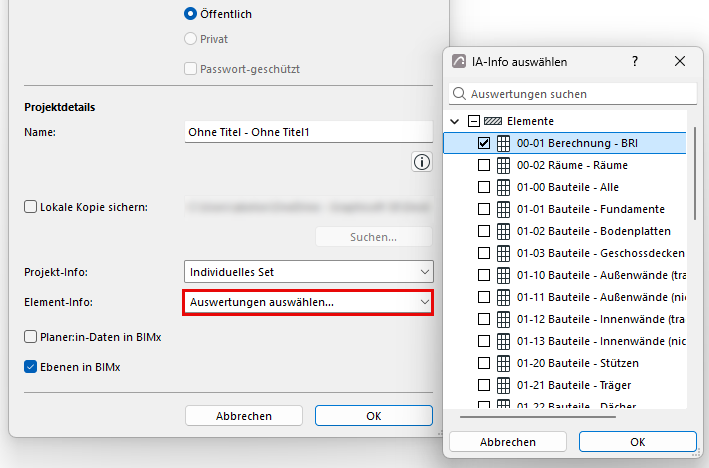Select the Privat radio button

190,39
